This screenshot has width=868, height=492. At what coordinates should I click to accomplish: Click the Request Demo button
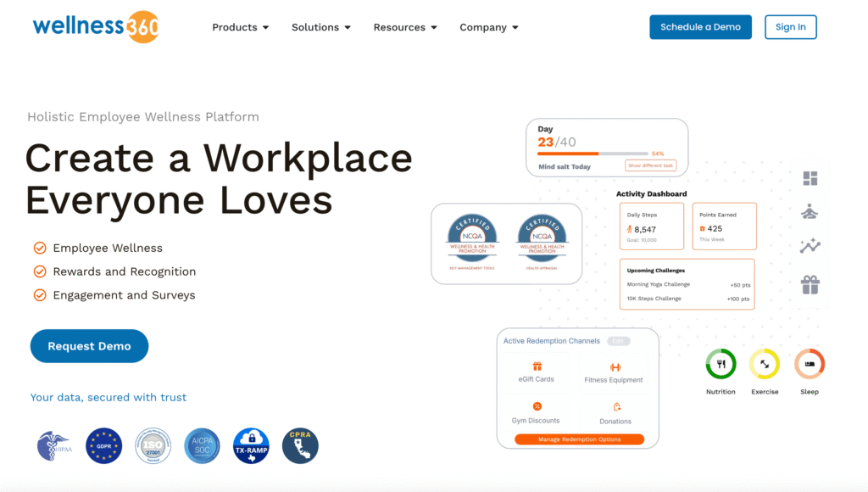89,346
